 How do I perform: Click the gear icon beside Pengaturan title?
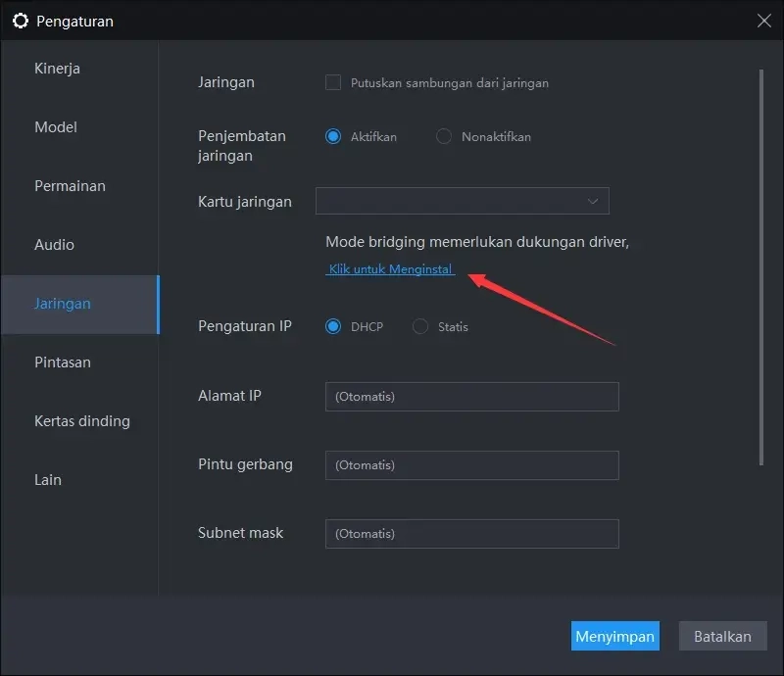(x=22, y=21)
